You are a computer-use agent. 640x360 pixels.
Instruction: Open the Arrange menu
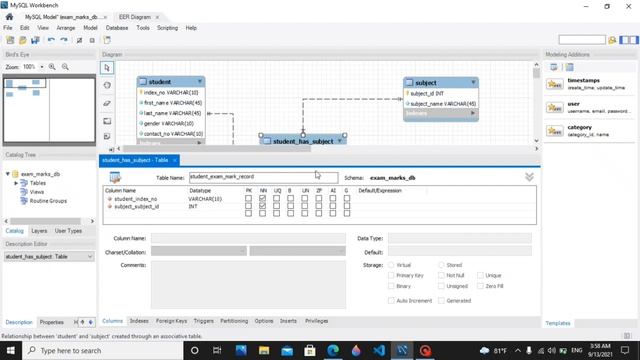pyautogui.click(x=66, y=28)
